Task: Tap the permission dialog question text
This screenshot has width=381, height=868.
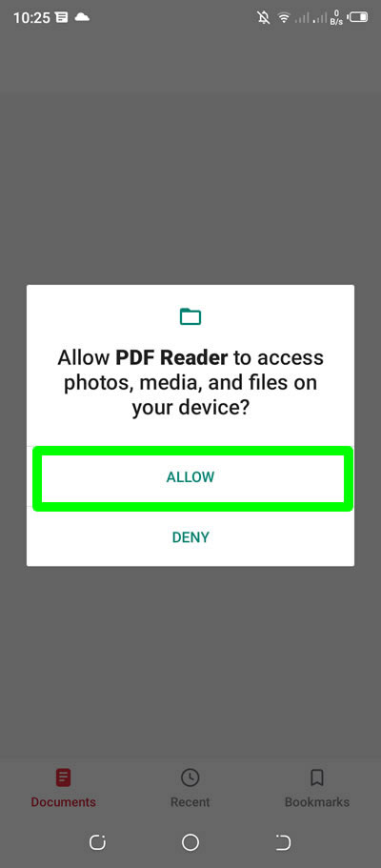Action: (x=190, y=383)
